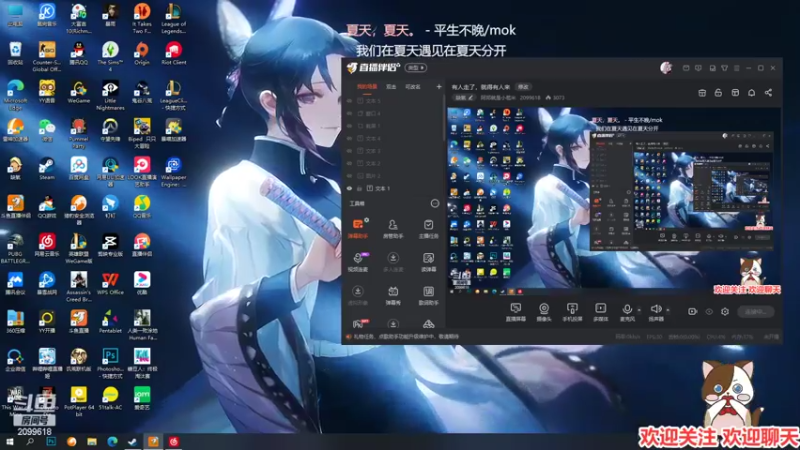
Task: Toggle visibility of layer 截屏 1
Action: (349, 126)
